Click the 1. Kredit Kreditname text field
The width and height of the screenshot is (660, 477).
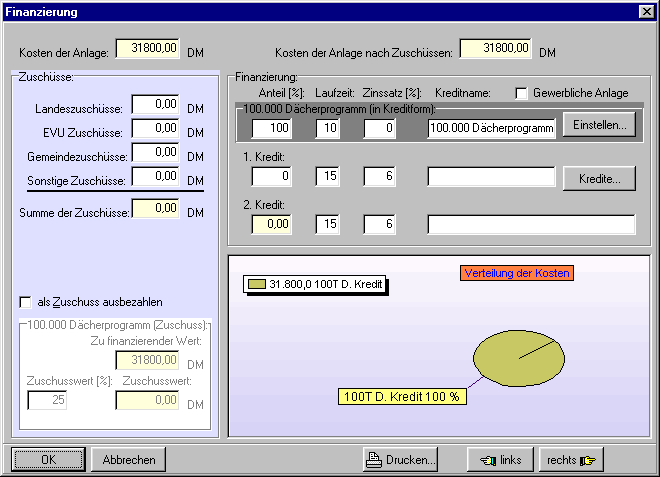click(491, 177)
